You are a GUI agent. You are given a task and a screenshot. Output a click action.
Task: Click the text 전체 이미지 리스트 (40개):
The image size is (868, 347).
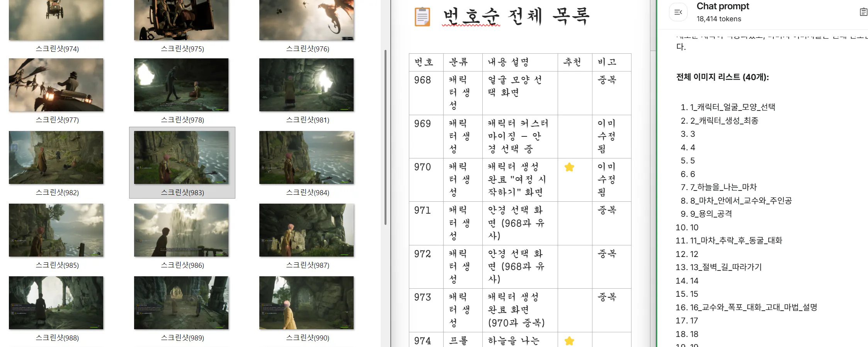coord(722,77)
